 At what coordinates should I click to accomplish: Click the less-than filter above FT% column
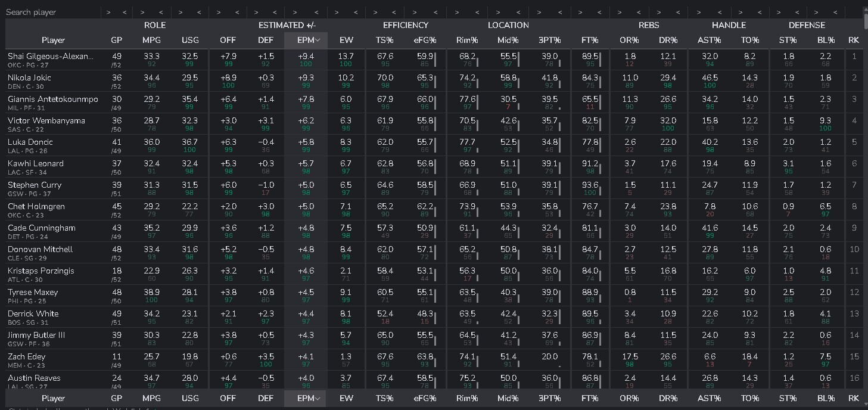tap(599, 12)
